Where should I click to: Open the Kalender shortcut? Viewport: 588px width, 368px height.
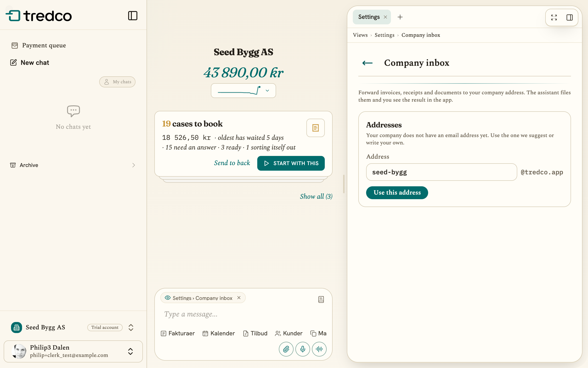point(219,333)
